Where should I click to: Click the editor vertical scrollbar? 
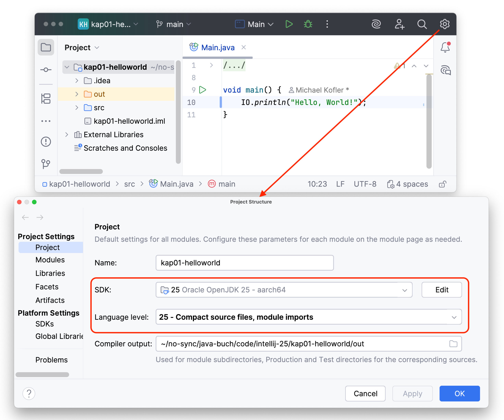click(429, 121)
